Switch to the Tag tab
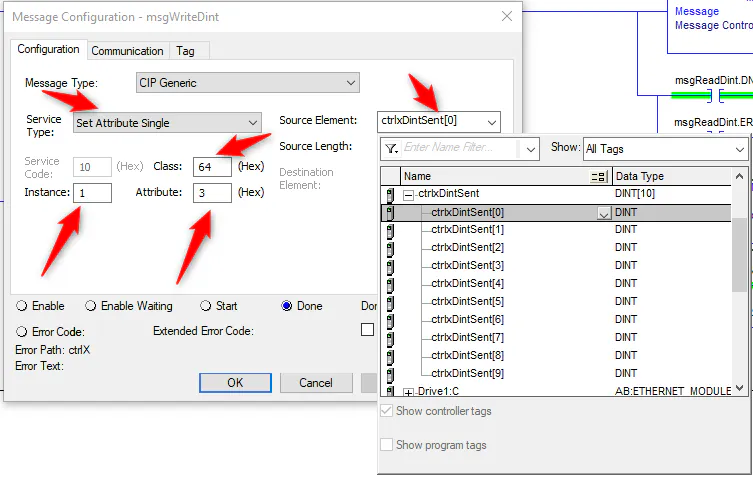Screen dimensions: 753x479 (185, 51)
